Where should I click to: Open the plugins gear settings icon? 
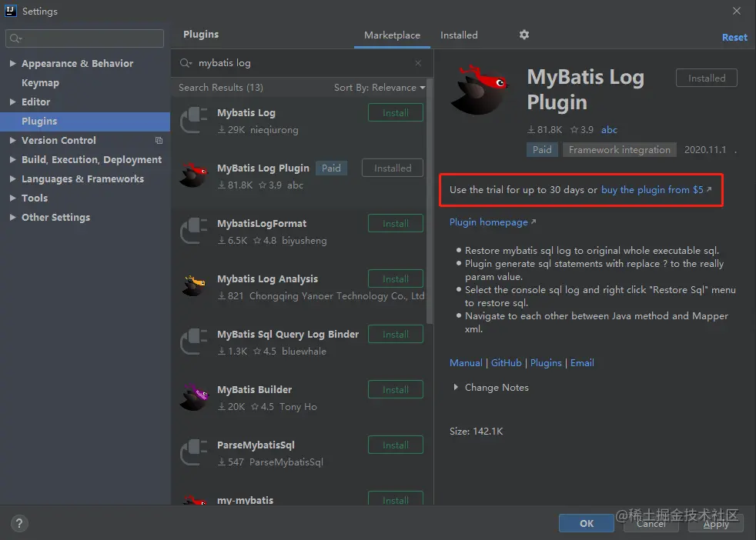(x=524, y=35)
